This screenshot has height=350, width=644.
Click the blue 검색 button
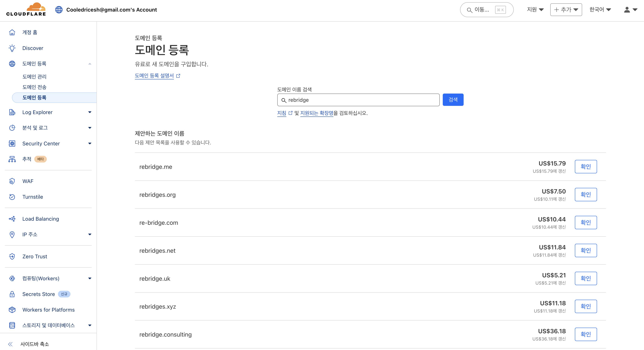click(453, 100)
